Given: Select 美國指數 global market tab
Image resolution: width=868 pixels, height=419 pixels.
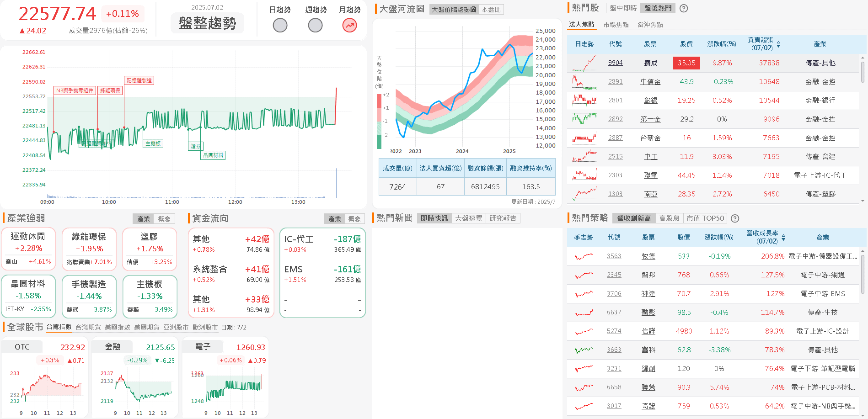Looking at the screenshot, I should point(118,327).
